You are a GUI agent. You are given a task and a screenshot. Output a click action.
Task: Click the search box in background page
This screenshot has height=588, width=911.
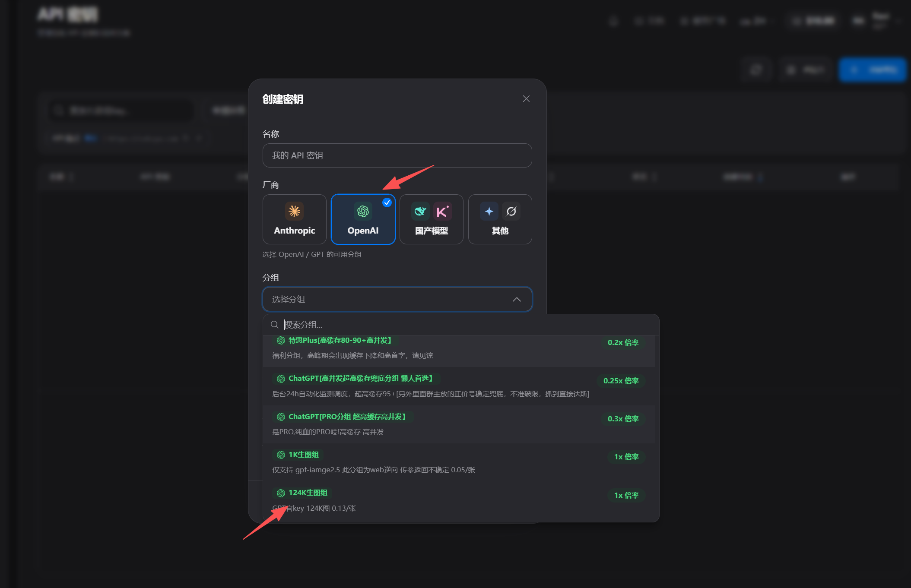(x=121, y=111)
